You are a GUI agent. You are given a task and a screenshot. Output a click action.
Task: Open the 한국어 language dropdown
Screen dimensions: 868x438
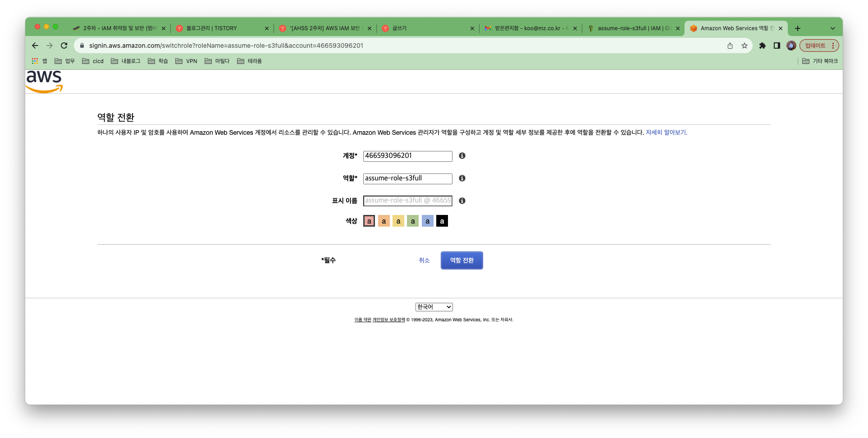click(x=434, y=307)
